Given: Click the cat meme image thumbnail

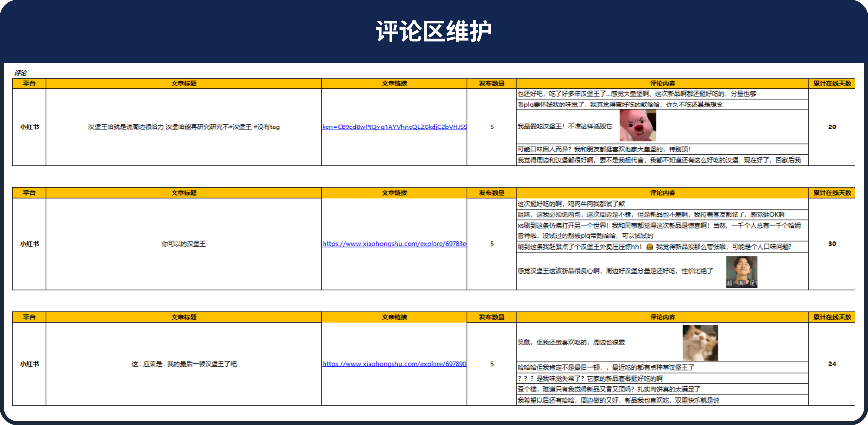Looking at the screenshot, I should (700, 343).
